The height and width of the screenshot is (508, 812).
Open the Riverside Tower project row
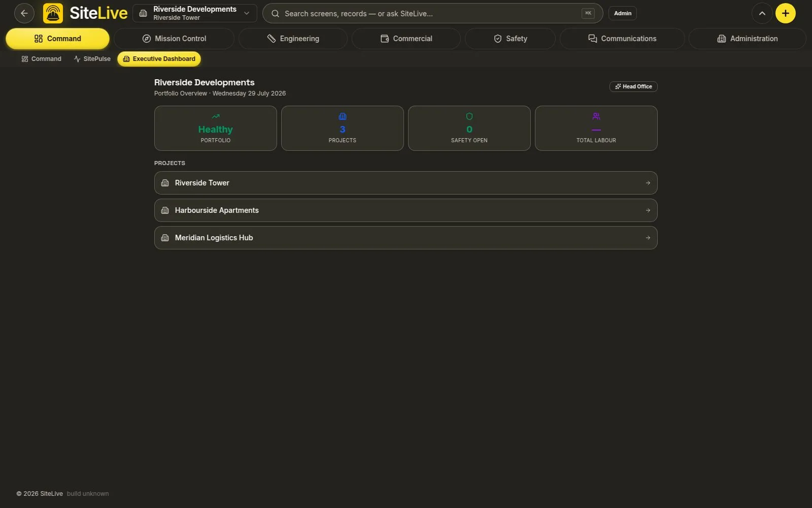tap(406, 183)
